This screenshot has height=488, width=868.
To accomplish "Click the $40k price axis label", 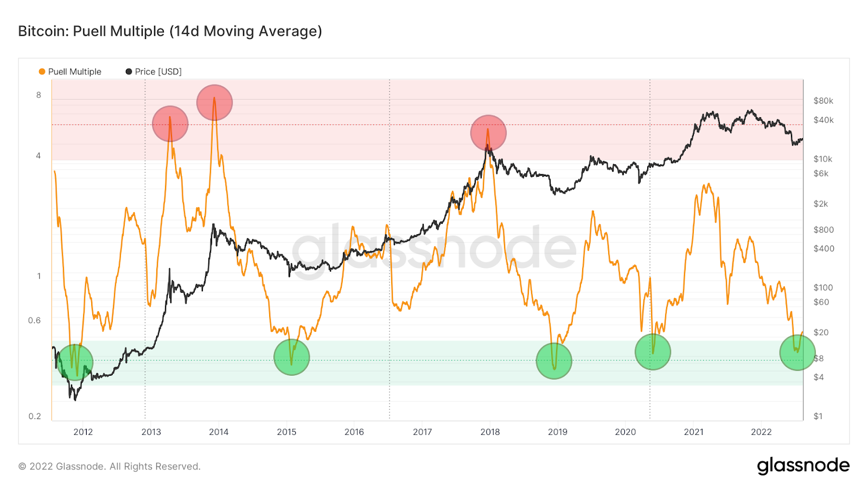I will (824, 120).
